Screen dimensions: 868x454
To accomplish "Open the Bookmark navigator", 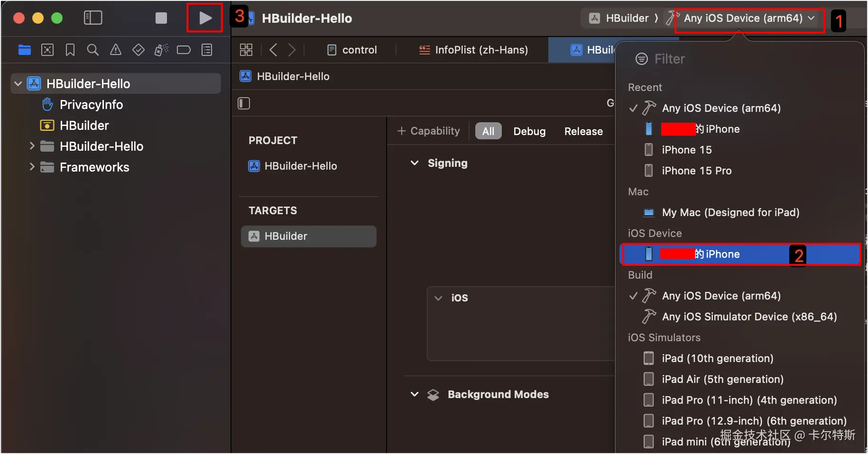I will 70,50.
